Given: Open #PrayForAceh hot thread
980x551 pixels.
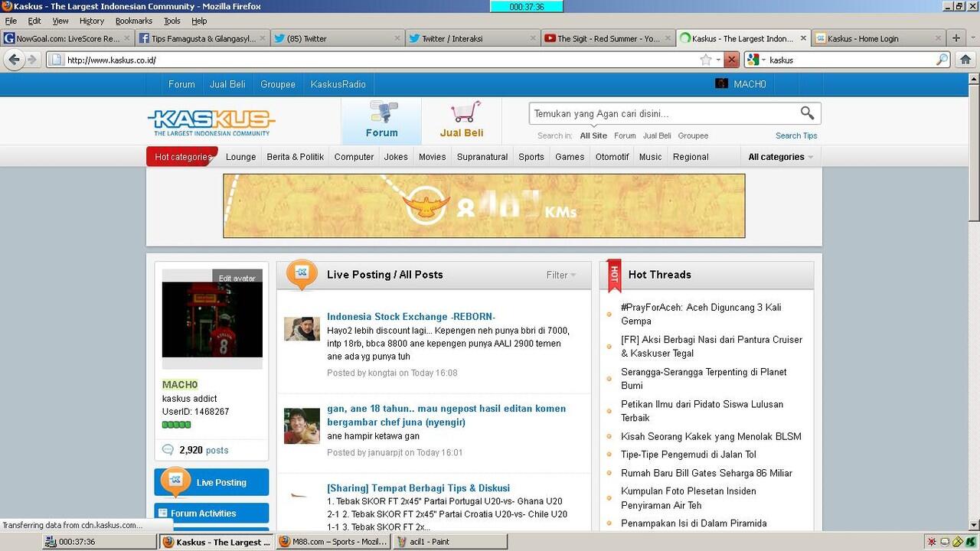Looking at the screenshot, I should pos(701,314).
